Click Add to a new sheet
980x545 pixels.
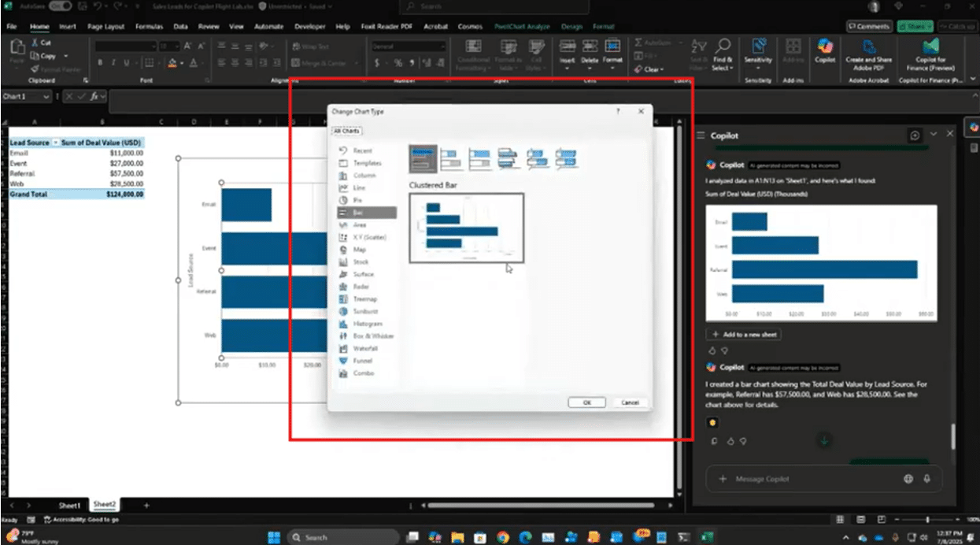point(744,335)
